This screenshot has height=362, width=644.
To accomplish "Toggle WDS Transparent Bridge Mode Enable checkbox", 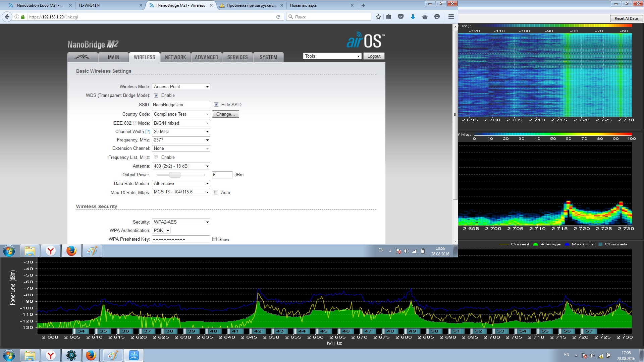I will click(156, 96).
